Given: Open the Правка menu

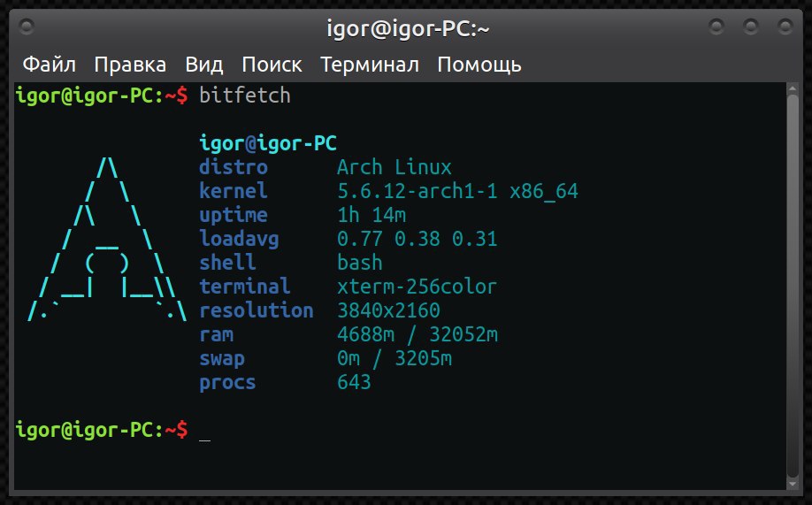Looking at the screenshot, I should coord(130,65).
